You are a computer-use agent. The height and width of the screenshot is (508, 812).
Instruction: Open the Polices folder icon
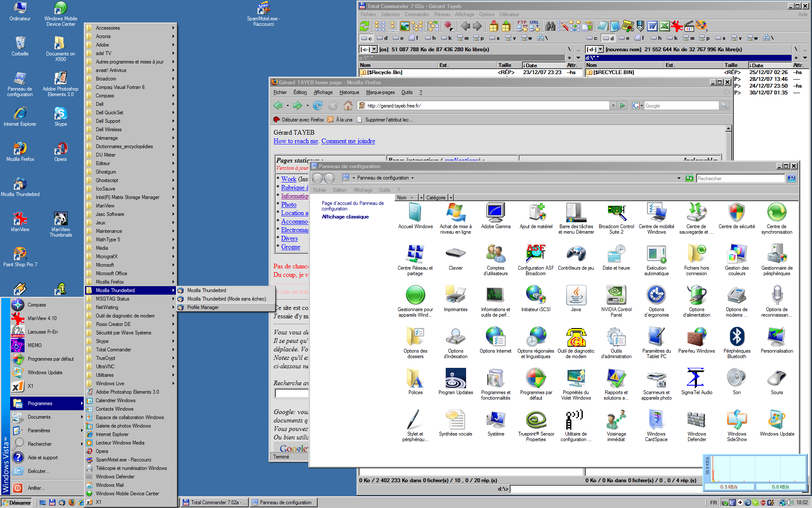(415, 382)
